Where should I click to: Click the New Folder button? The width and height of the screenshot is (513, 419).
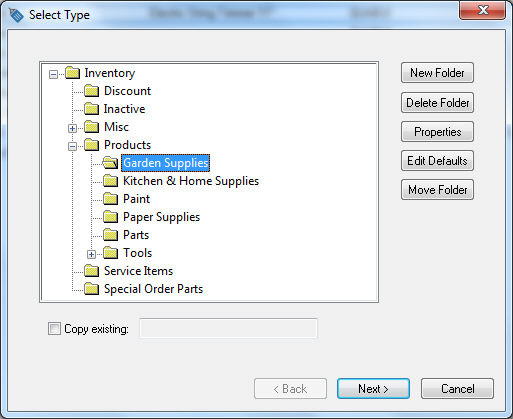pyautogui.click(x=437, y=73)
